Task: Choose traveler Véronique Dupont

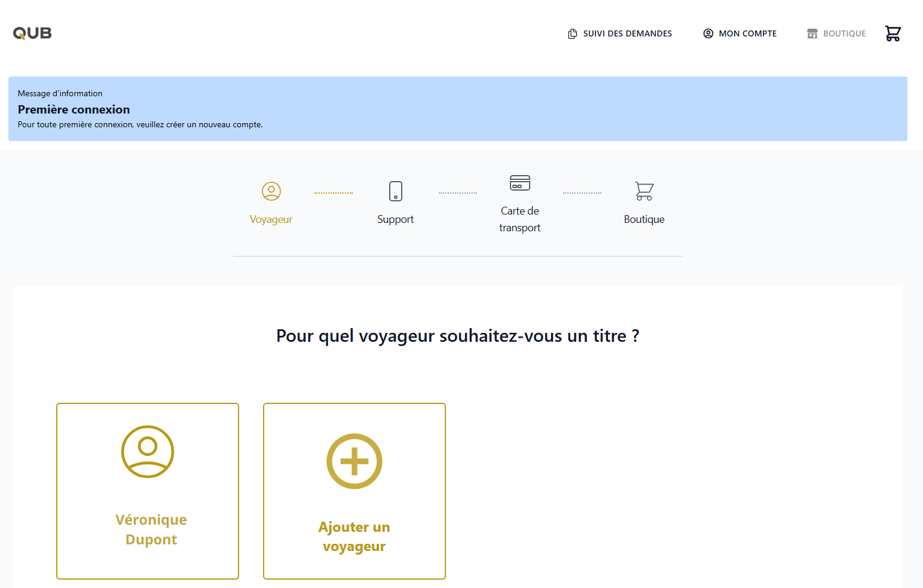Action: pyautogui.click(x=148, y=491)
